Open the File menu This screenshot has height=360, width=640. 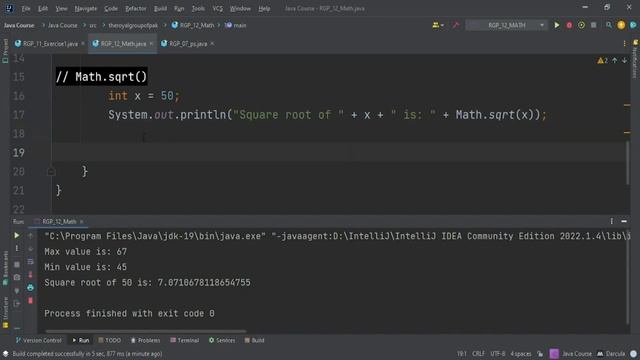pyautogui.click(x=26, y=8)
